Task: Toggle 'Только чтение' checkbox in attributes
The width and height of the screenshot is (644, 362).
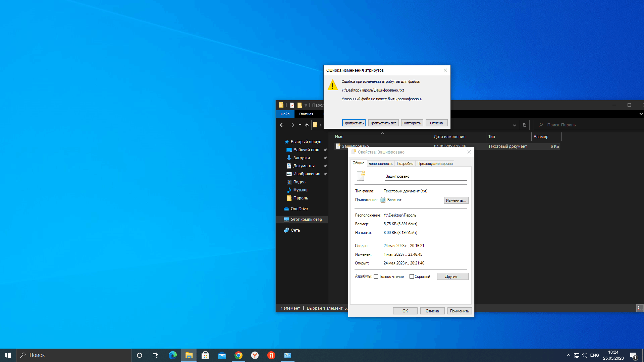Action: (376, 276)
